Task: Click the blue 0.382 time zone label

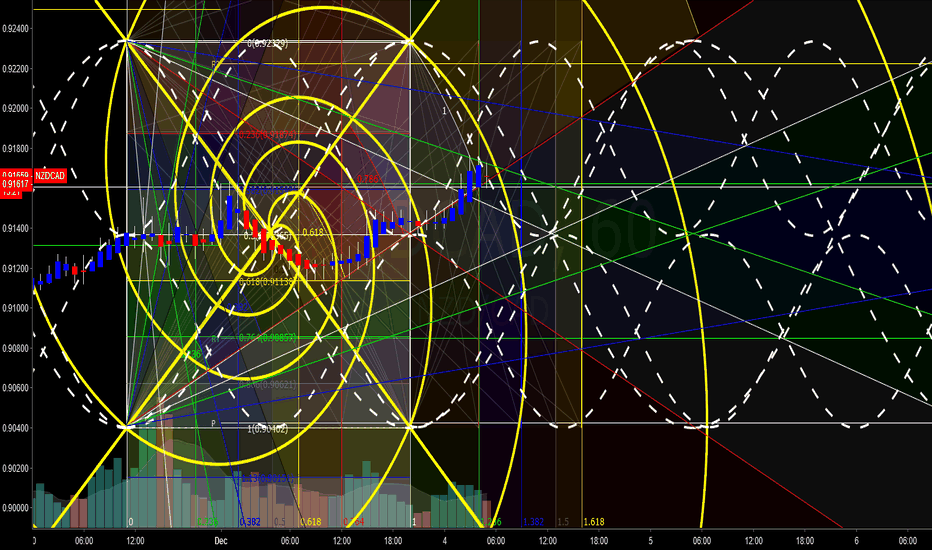Action: point(250,522)
